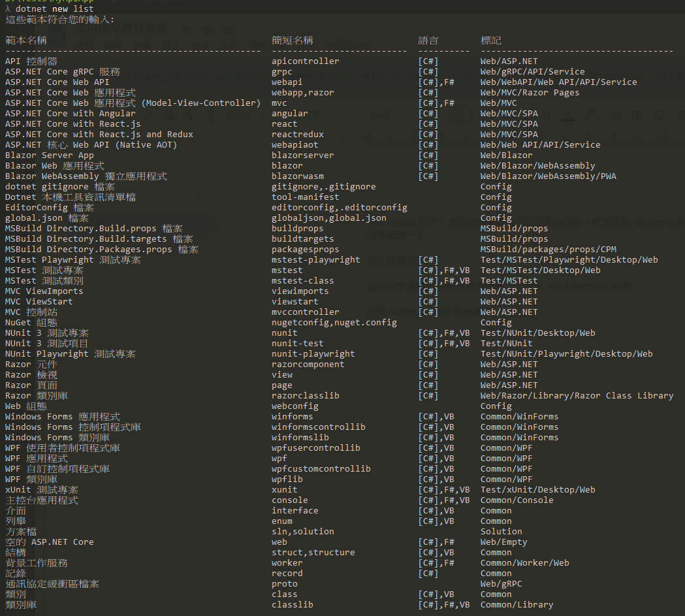Select the 'mvccontroller' short name
The image size is (685, 616).
(306, 312)
